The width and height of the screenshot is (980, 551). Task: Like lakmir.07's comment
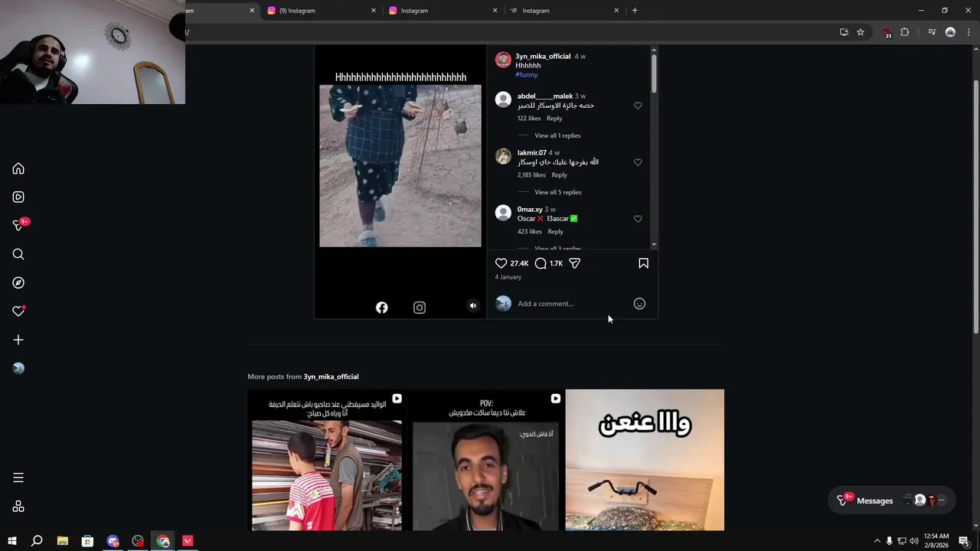point(638,162)
